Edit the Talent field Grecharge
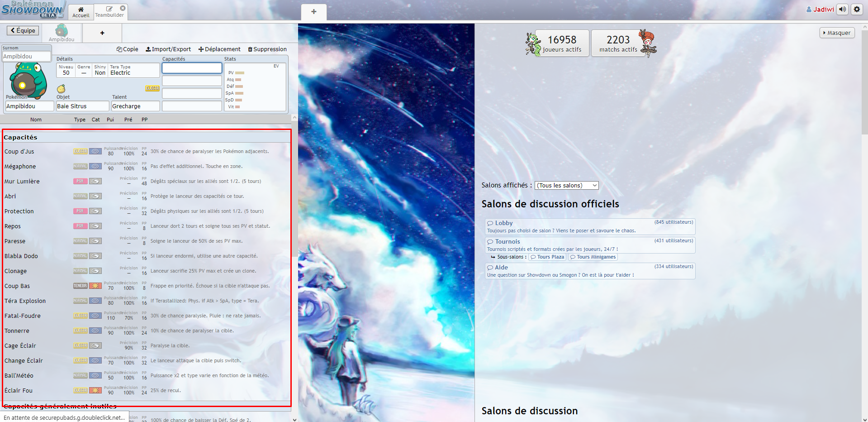Viewport: 868px width, 422px height. 135,106
